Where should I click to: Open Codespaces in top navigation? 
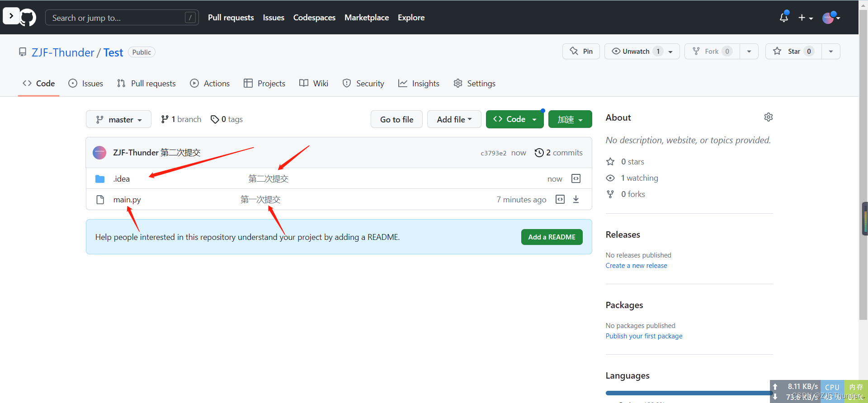click(x=314, y=18)
